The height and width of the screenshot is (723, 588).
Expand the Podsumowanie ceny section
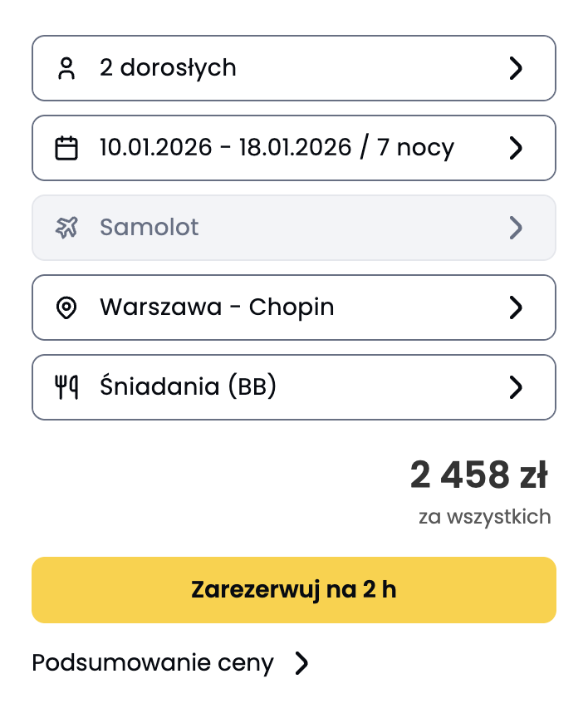[x=301, y=662]
